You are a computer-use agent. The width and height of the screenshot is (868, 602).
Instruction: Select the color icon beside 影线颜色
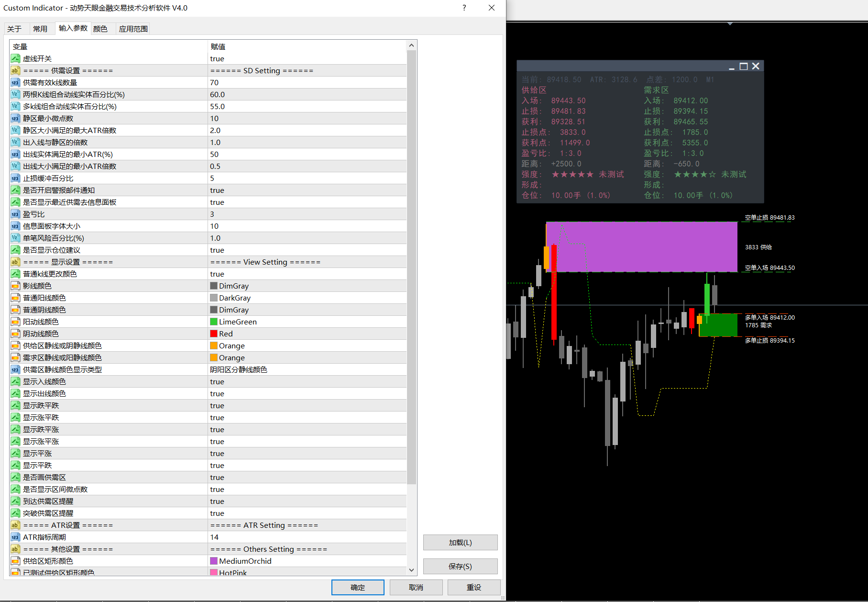15,286
